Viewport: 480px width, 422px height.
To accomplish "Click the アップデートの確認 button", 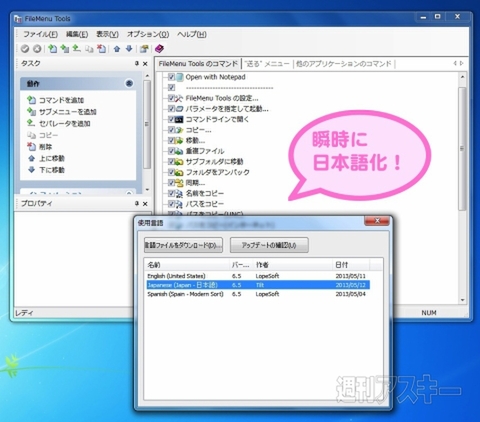I will click(269, 245).
